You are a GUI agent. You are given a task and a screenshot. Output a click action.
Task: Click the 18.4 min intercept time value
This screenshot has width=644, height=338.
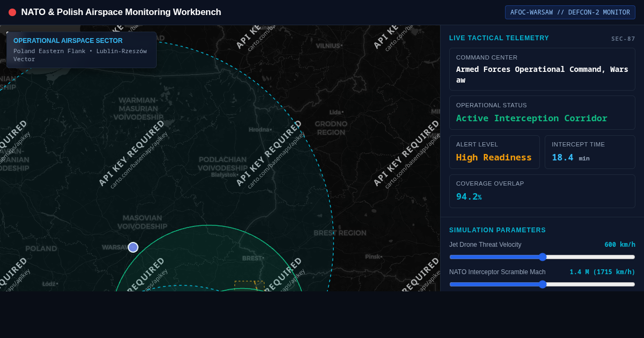(x=570, y=157)
